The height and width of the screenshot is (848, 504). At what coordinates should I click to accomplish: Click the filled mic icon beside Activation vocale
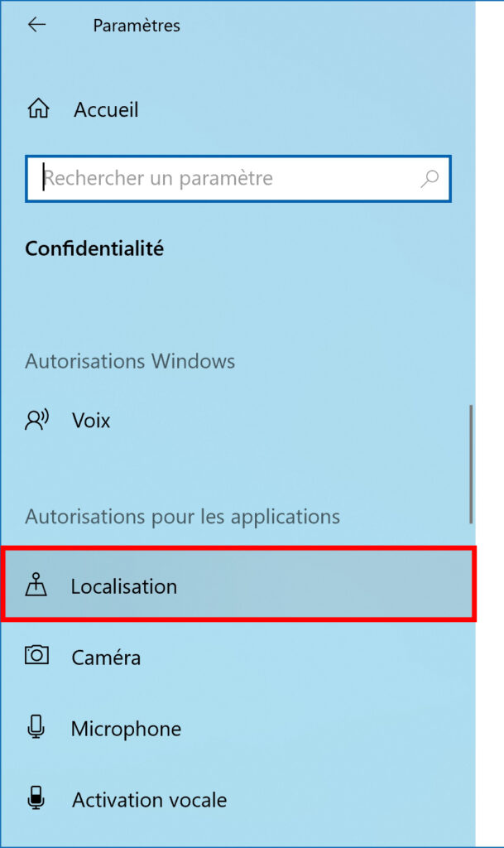[36, 798]
